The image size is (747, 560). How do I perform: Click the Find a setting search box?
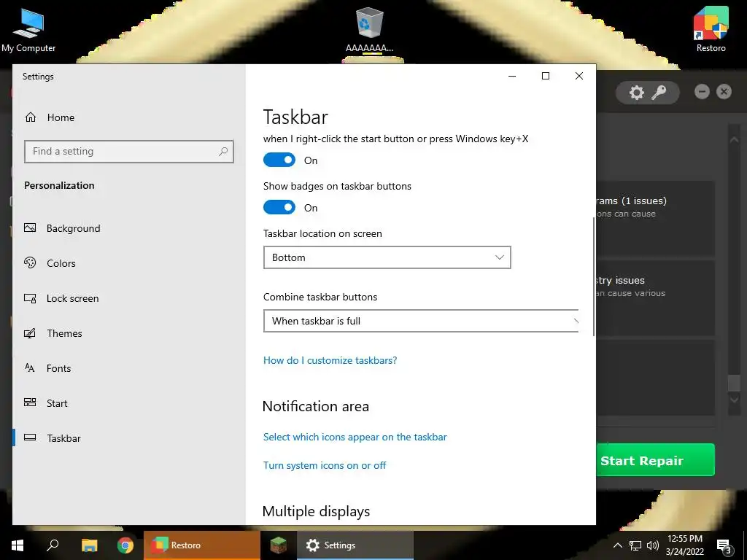pos(128,152)
